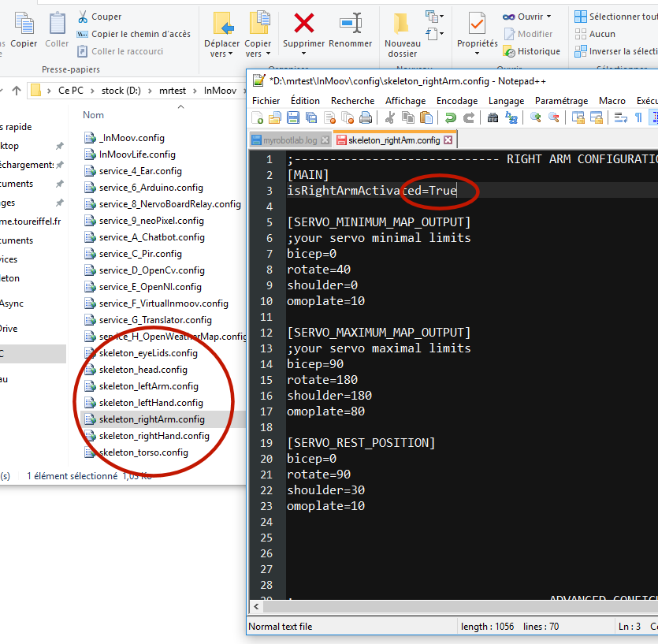Click the Copy icon in Notepad++ toolbar
The height and width of the screenshot is (644, 658).
click(x=408, y=118)
